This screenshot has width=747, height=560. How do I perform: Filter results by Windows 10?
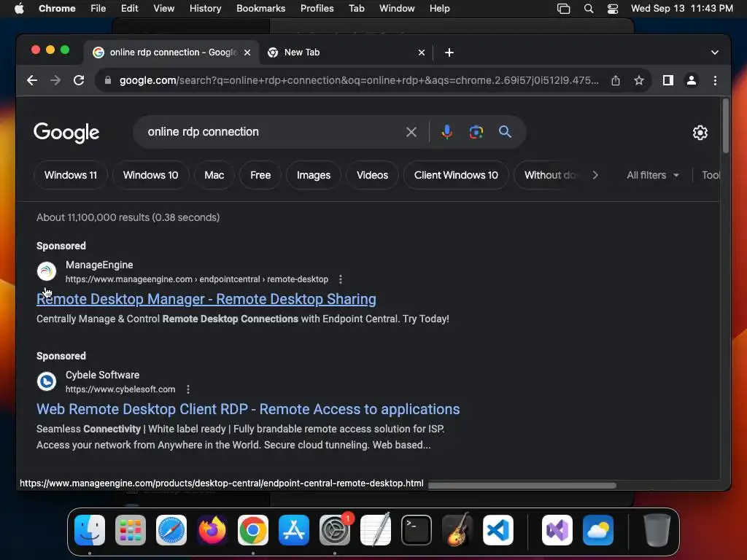150,175
